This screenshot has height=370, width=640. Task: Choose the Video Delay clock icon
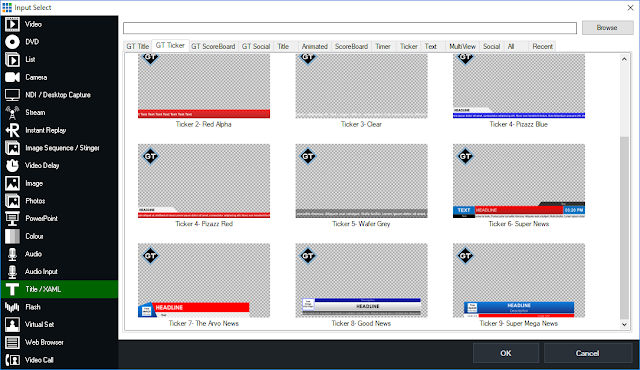pos(12,166)
